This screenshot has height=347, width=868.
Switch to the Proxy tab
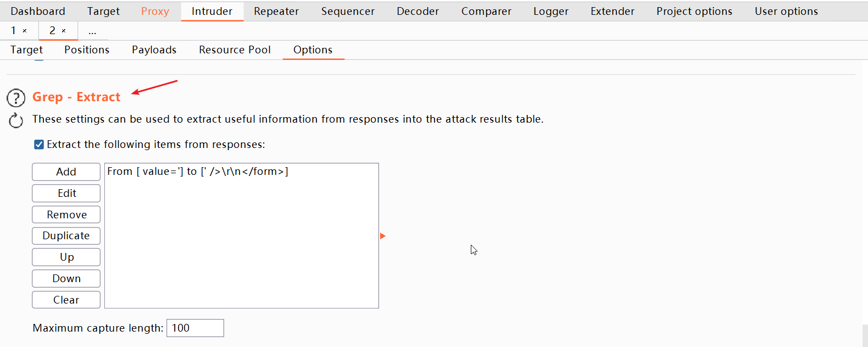click(155, 11)
